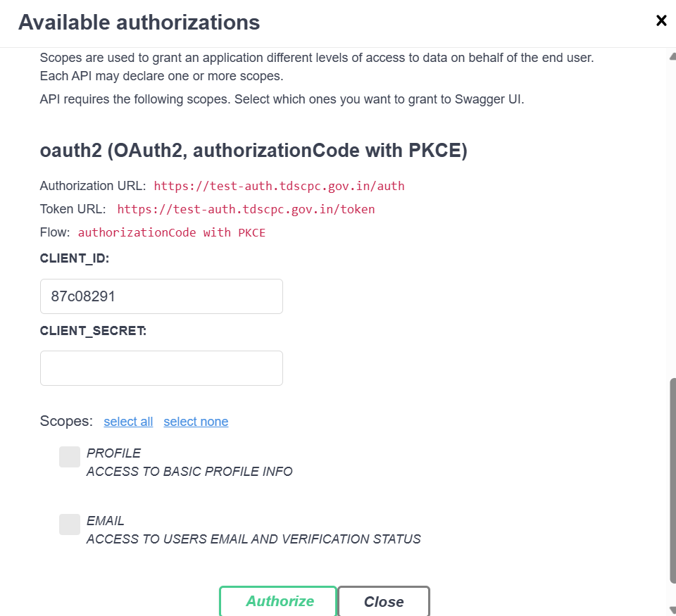Enable access to users email verification status
Image resolution: width=676 pixels, height=616 pixels.
tap(69, 524)
